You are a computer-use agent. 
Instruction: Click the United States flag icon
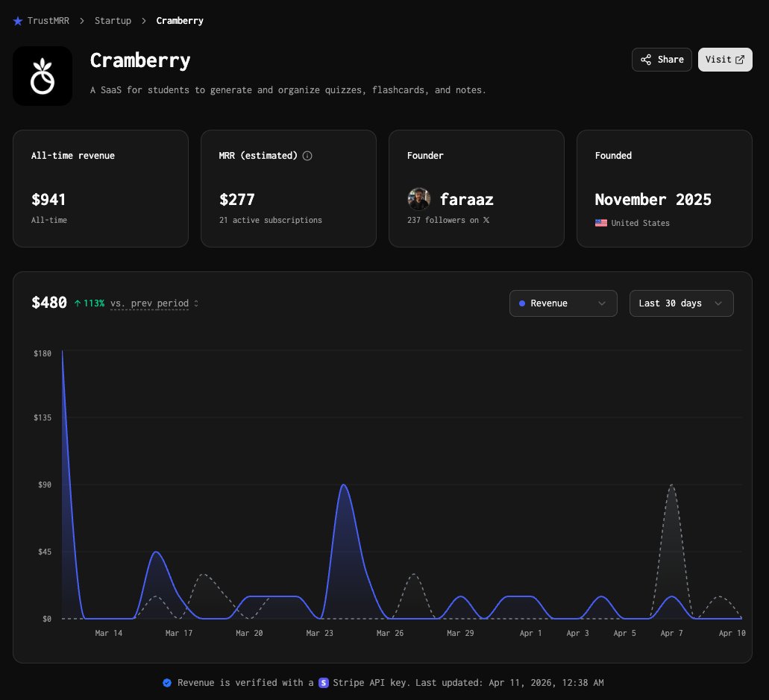click(x=600, y=223)
